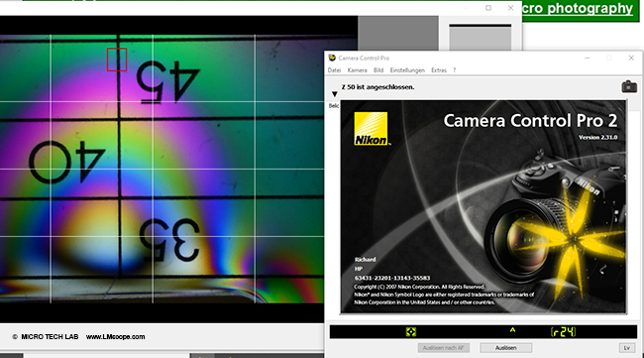Open the 'cro photography' link
The width and height of the screenshot is (644, 358).
(x=578, y=8)
